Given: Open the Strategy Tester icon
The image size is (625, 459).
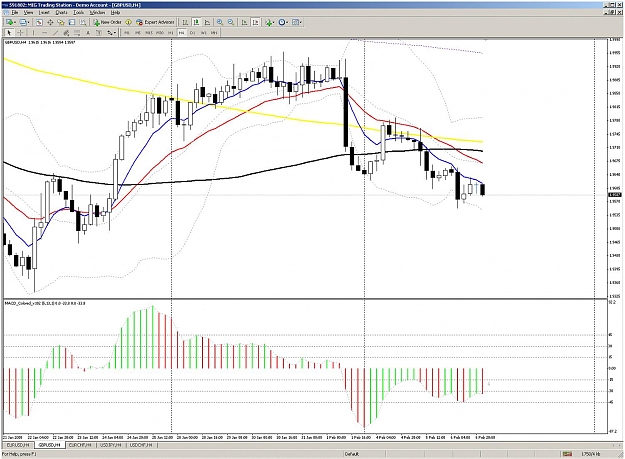Looking at the screenshot, I should click(83, 22).
